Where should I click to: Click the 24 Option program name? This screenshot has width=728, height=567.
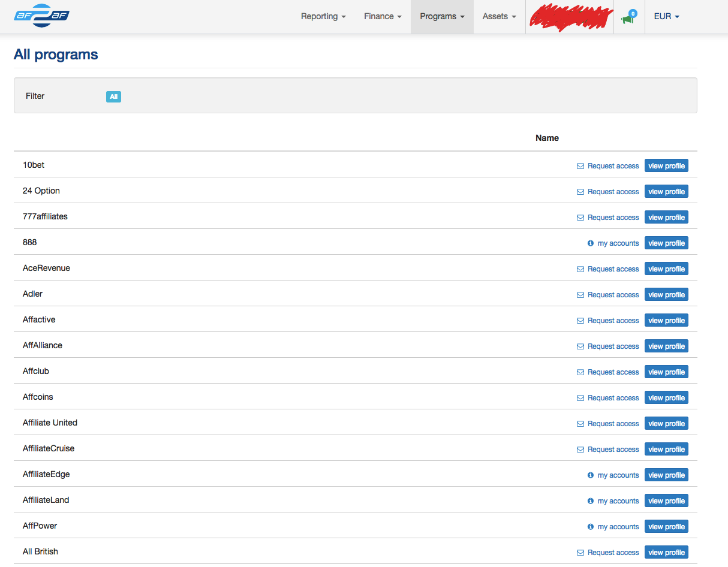[41, 191]
